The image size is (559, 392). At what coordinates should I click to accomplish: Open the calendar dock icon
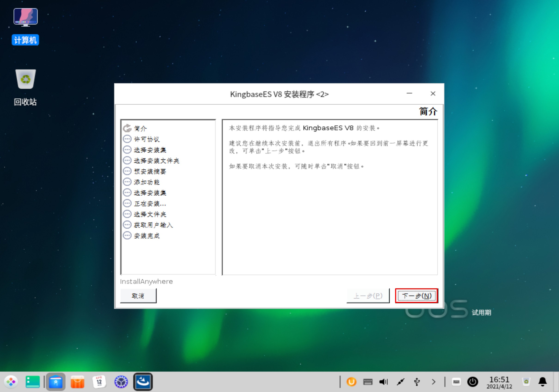click(x=99, y=382)
